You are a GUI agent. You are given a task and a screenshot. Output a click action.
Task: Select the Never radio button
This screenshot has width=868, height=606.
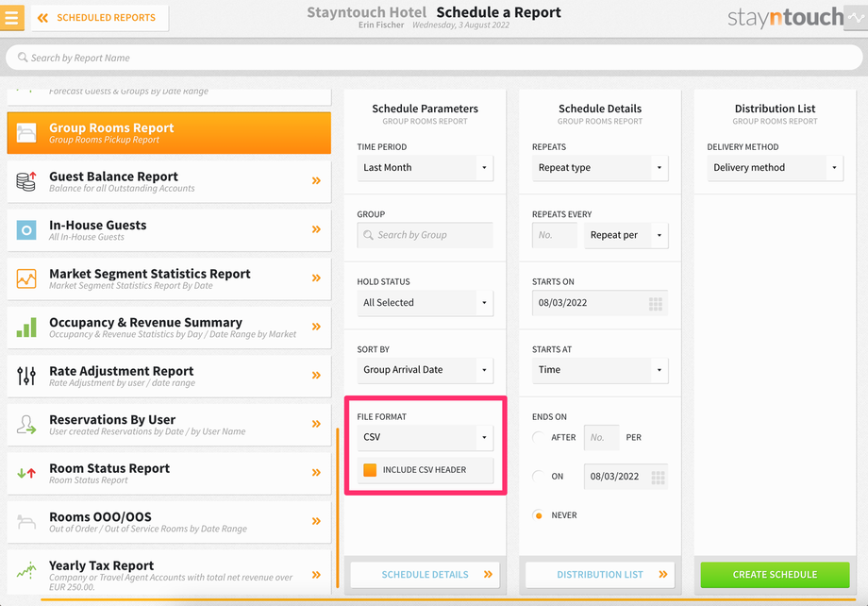click(538, 515)
